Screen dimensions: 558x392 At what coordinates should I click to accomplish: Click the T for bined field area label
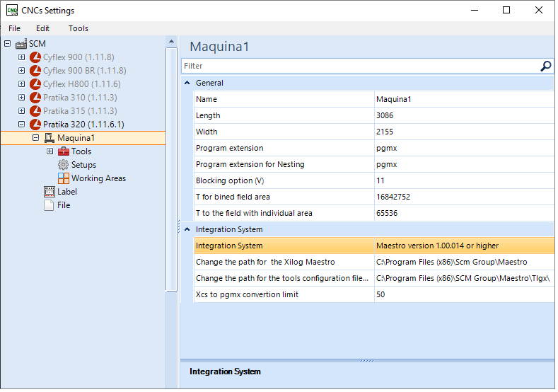click(233, 197)
